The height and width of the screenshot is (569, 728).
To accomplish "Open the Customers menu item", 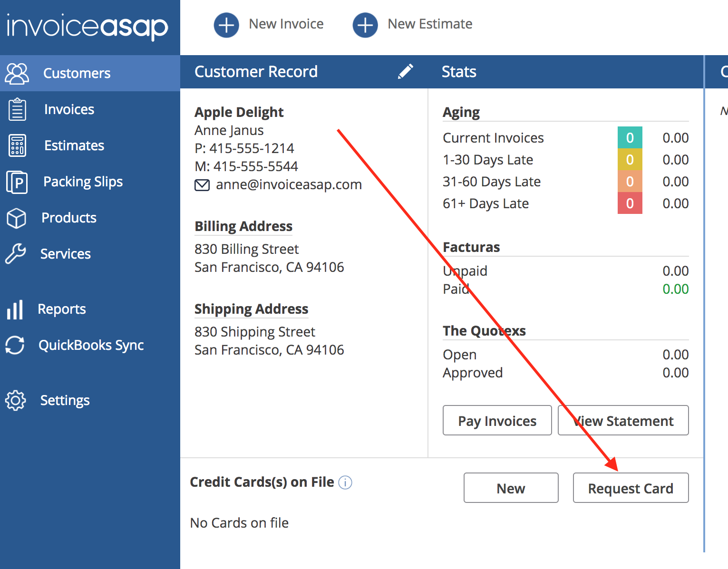I will point(77,73).
